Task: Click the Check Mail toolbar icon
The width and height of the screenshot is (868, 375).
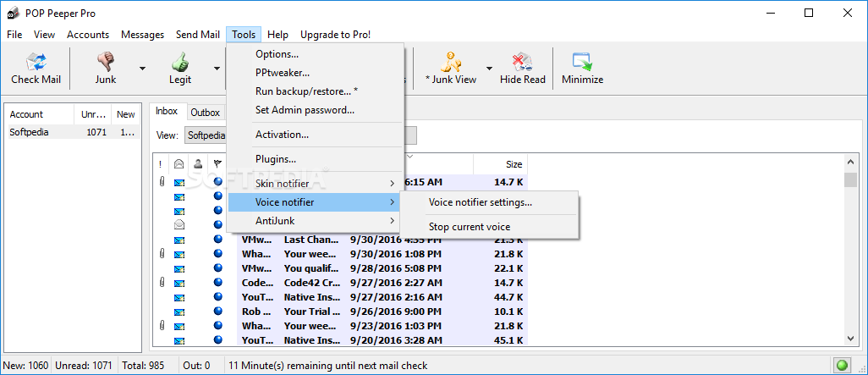Action: 36,62
